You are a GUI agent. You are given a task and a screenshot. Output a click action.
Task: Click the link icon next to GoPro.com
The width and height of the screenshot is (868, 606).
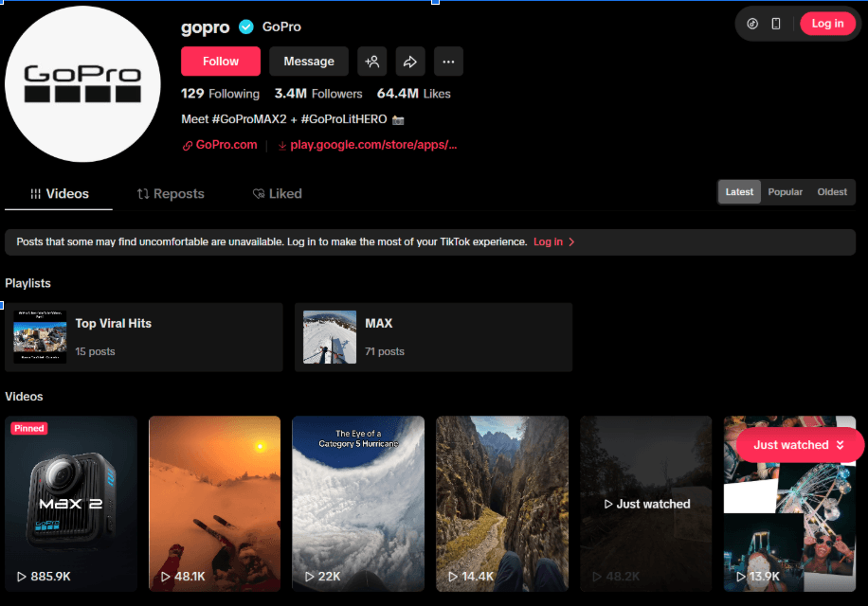[x=188, y=144]
